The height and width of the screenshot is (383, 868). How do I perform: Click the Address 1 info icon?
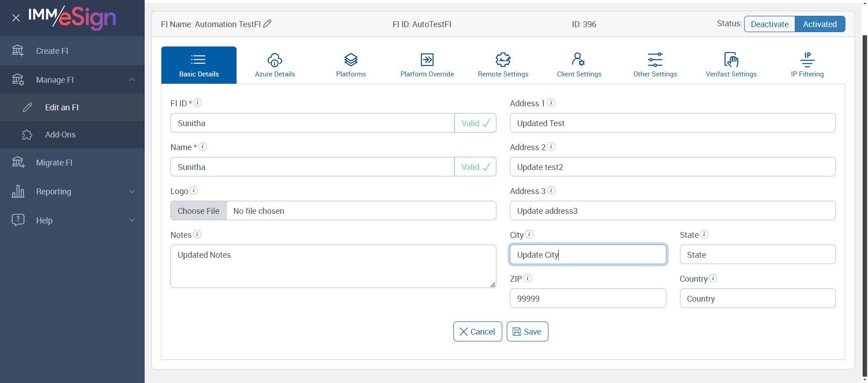pyautogui.click(x=551, y=103)
